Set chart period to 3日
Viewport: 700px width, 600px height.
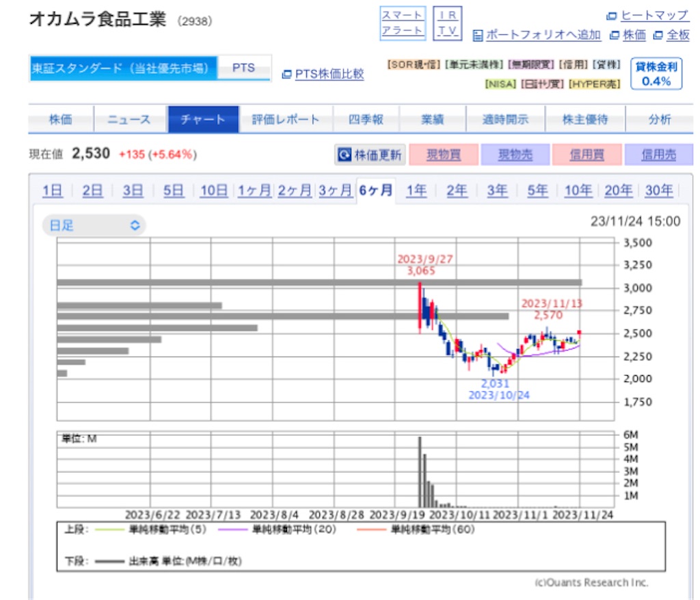(x=133, y=191)
